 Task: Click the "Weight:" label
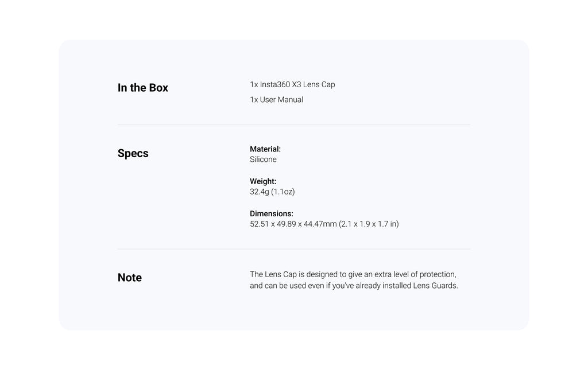point(263,181)
